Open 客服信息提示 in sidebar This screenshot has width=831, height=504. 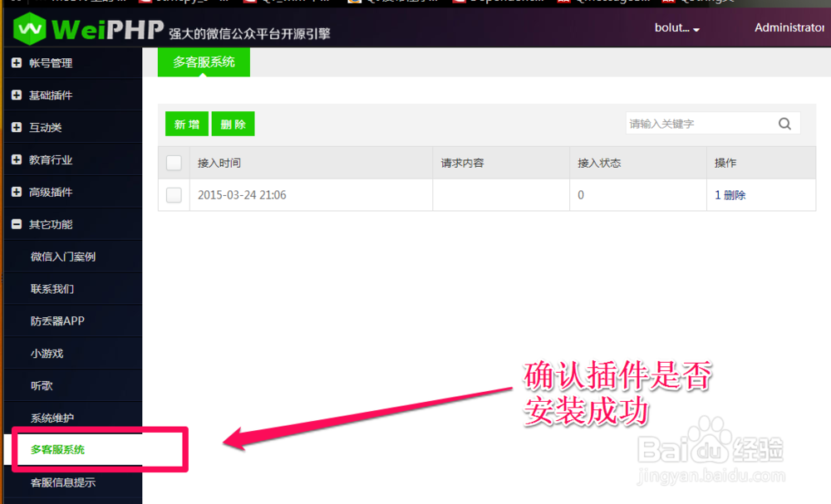(x=63, y=482)
